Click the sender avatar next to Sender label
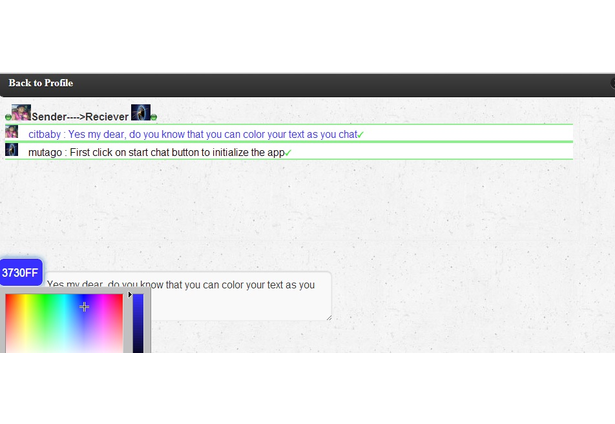The height and width of the screenshot is (424, 615). [x=21, y=112]
